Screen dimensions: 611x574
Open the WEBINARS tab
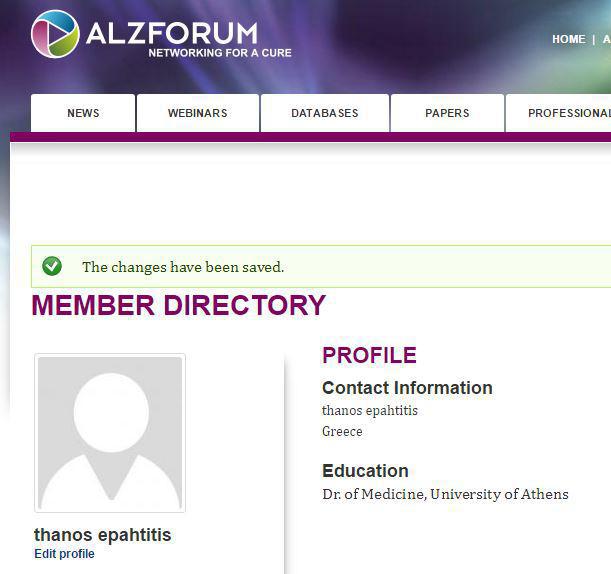198,113
